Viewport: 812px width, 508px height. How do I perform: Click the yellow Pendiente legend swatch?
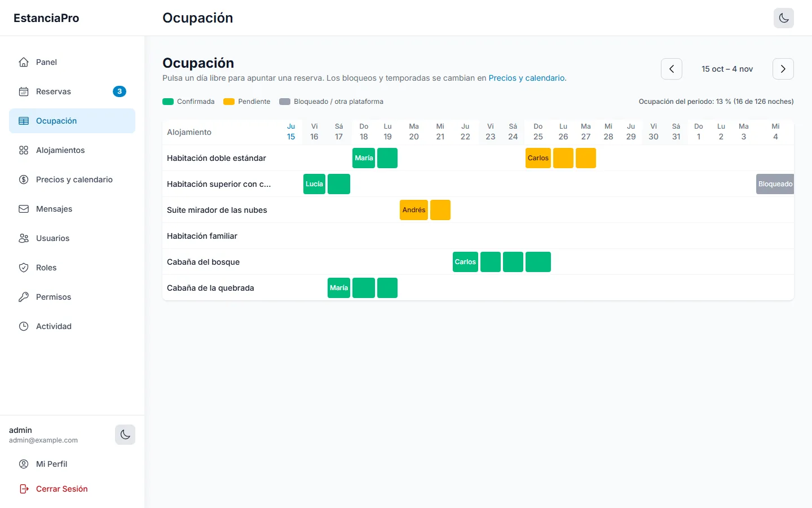pos(229,102)
